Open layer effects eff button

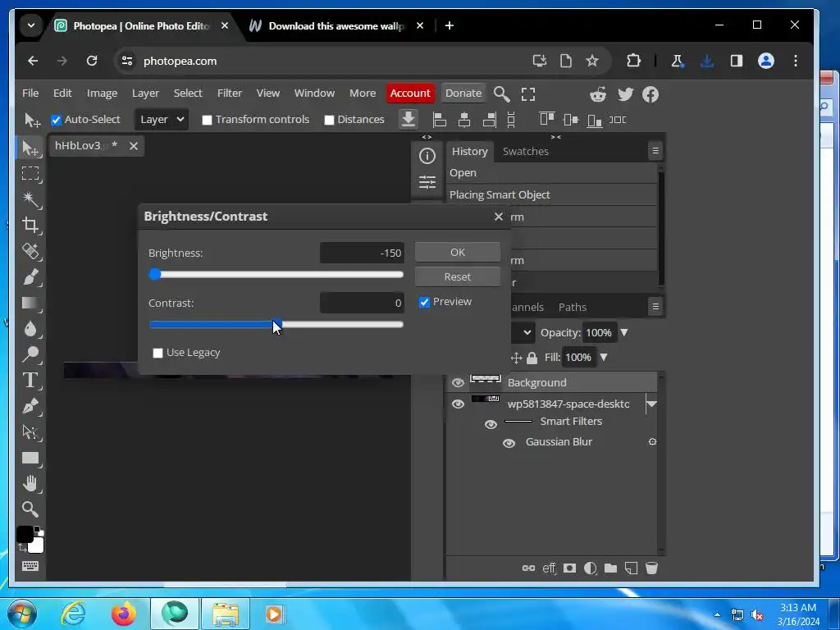(x=549, y=568)
